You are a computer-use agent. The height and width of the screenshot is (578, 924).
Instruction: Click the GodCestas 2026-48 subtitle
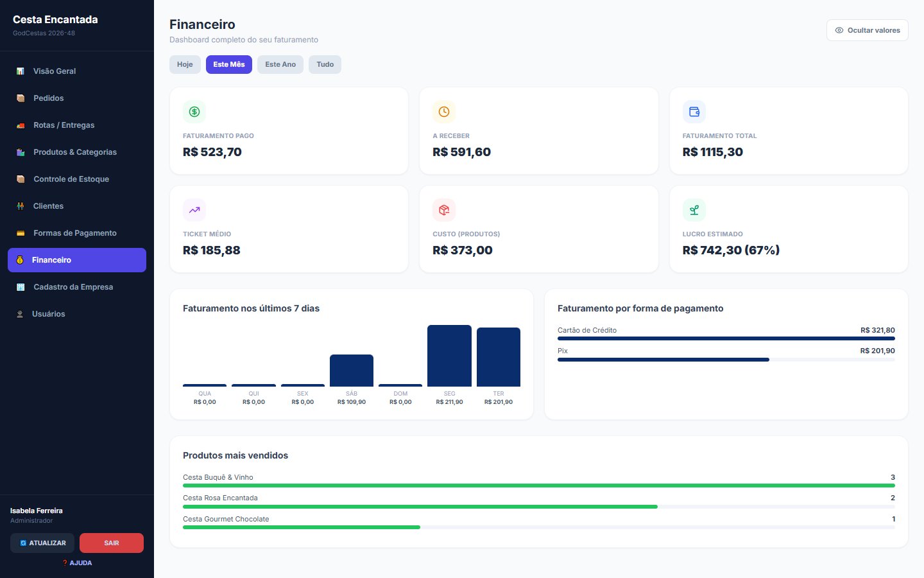(x=44, y=33)
